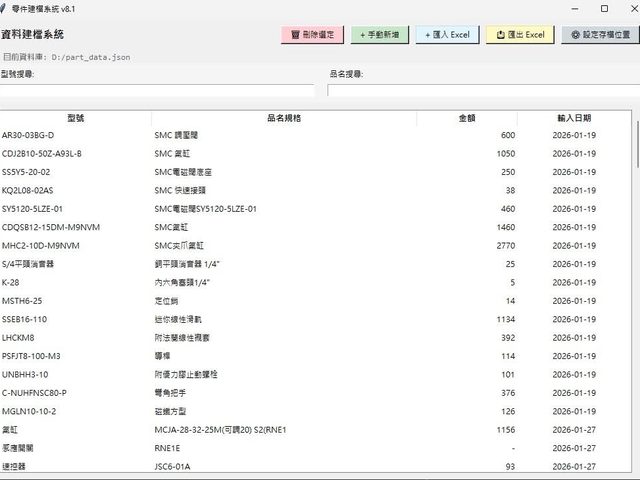Select row UNBHH3-10
This screenshot has width=640, height=480.
[316, 374]
